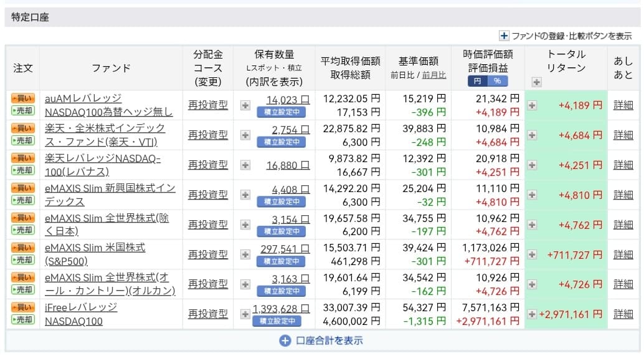Click the plus icon under トータルリターン header
Viewport: 644px width, 358px height.
click(536, 82)
